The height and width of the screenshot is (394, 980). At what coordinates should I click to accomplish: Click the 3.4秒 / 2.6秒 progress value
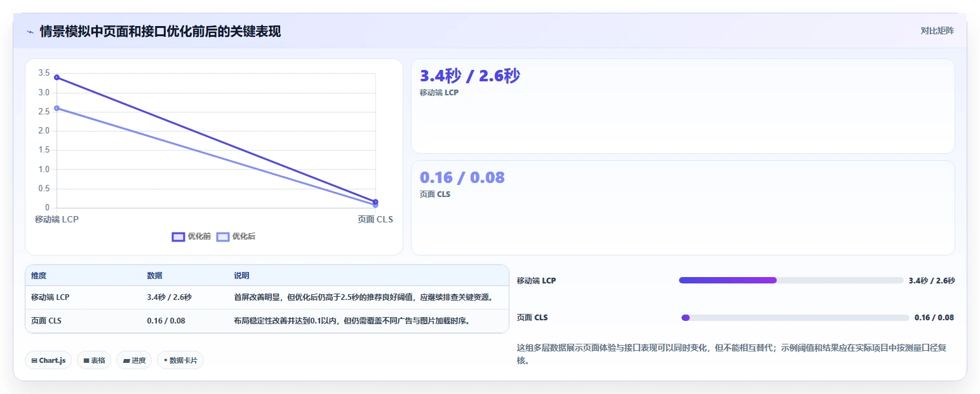pos(932,280)
